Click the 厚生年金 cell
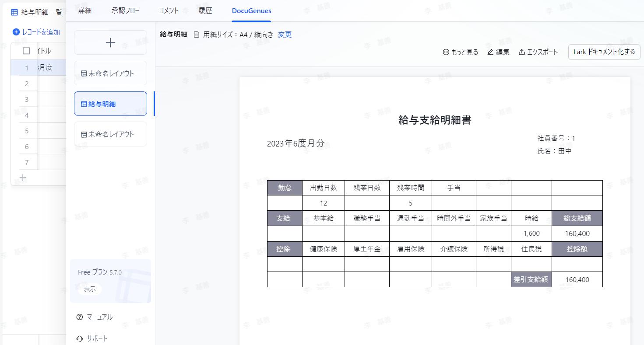 [x=367, y=249]
